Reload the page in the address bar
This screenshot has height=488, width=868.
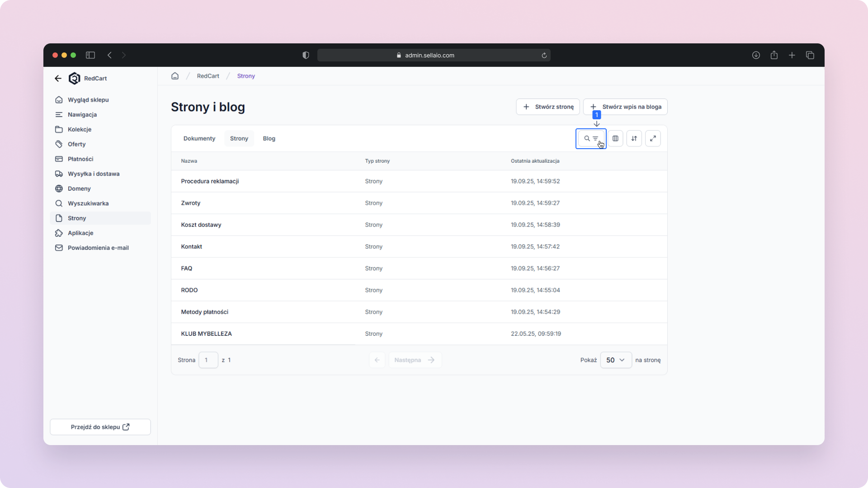(544, 55)
